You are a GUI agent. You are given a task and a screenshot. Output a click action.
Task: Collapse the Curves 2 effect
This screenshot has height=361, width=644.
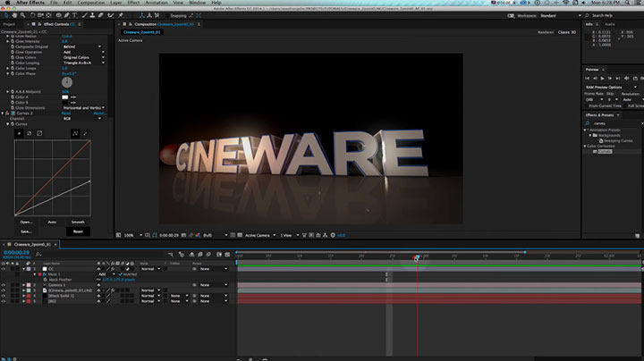(x=3, y=113)
